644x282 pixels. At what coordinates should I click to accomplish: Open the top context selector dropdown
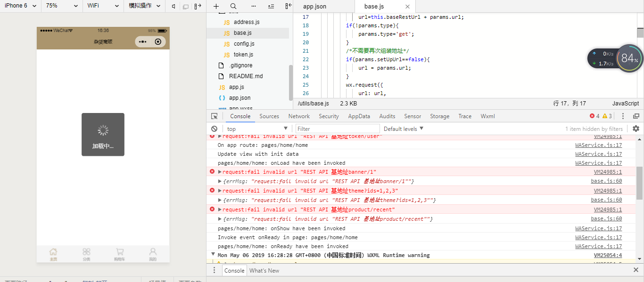point(257,129)
